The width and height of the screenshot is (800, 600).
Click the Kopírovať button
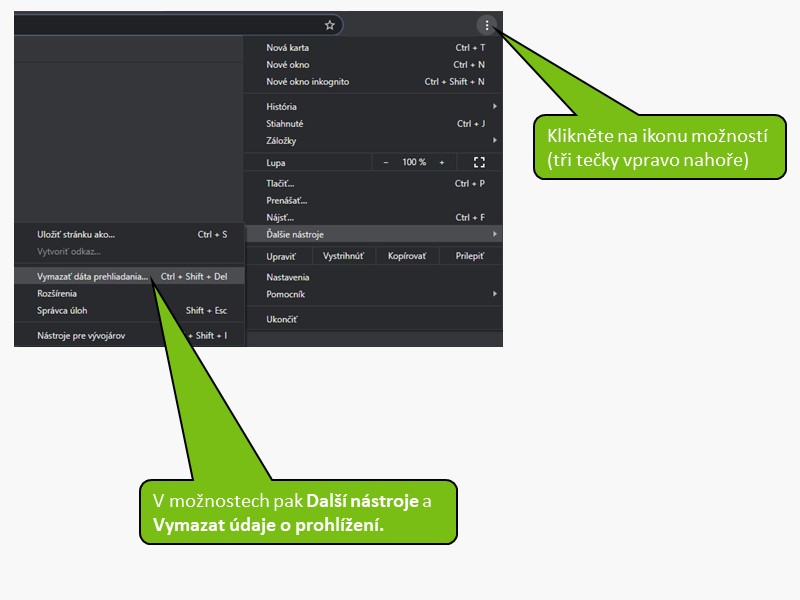(x=409, y=257)
